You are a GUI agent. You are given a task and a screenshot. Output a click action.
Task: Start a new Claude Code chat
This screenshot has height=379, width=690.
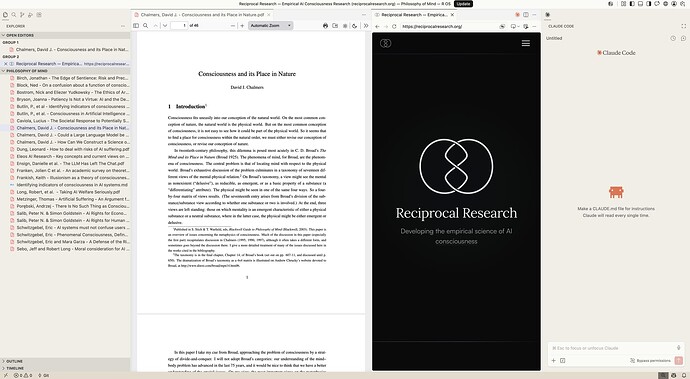tap(683, 38)
